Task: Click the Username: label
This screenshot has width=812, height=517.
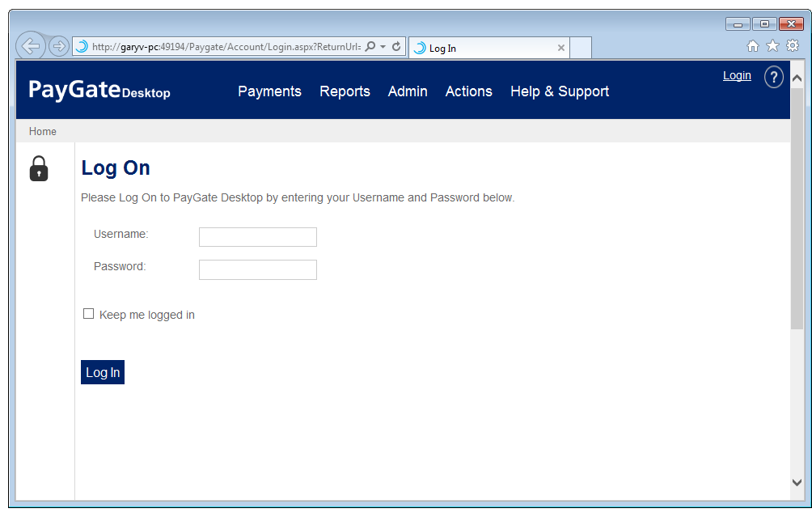Action: click(121, 234)
